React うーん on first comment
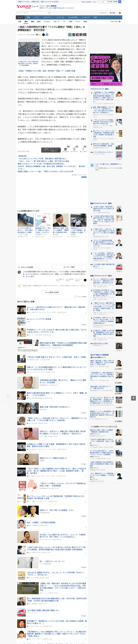 click(79, 280)
